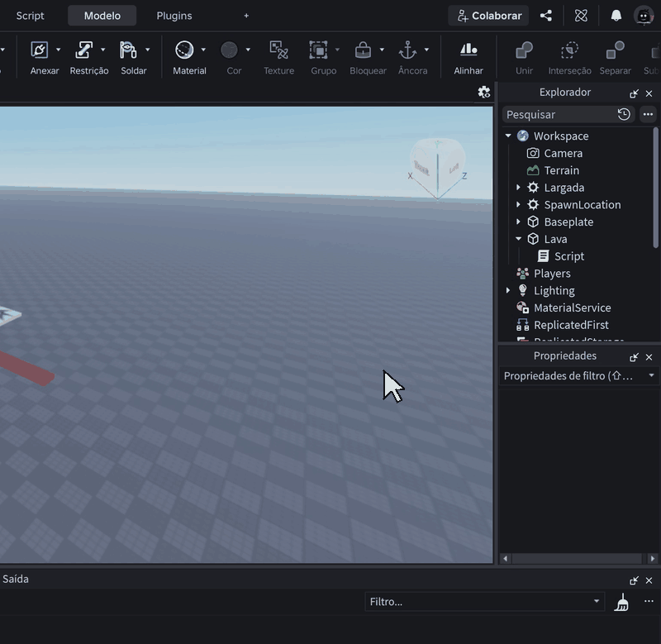Collapse the Workspace tree node

coord(508,136)
